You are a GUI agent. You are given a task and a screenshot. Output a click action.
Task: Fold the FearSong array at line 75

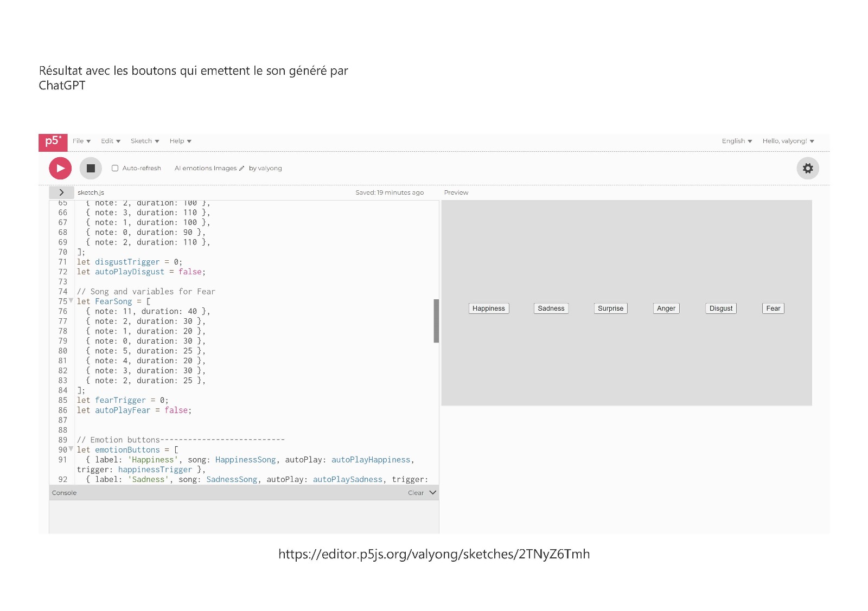[71, 300]
